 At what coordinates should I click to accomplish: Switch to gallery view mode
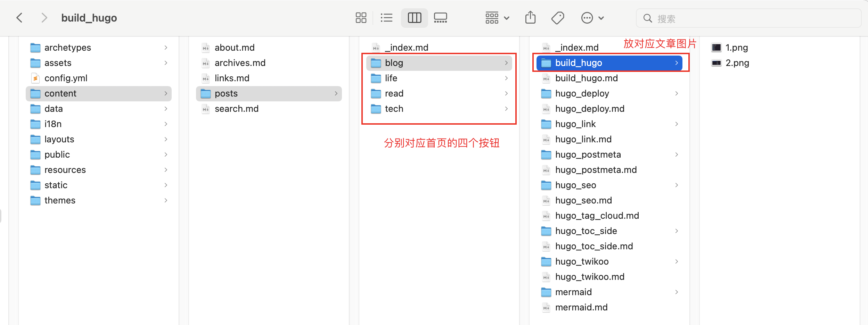441,18
